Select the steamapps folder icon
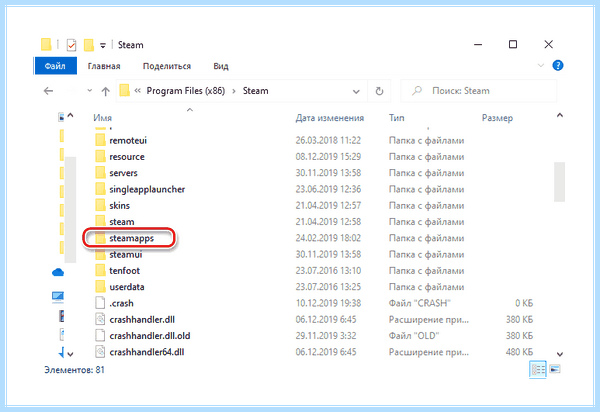The width and height of the screenshot is (600, 412). coord(100,238)
